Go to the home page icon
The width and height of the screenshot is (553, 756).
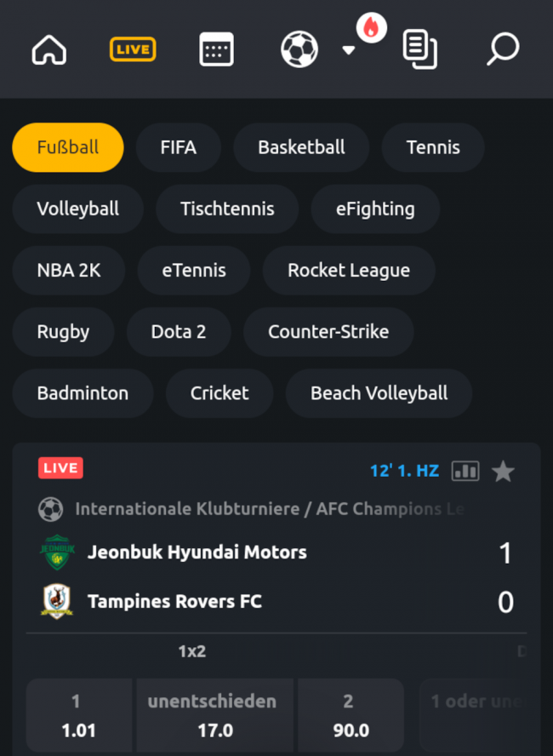pyautogui.click(x=49, y=49)
